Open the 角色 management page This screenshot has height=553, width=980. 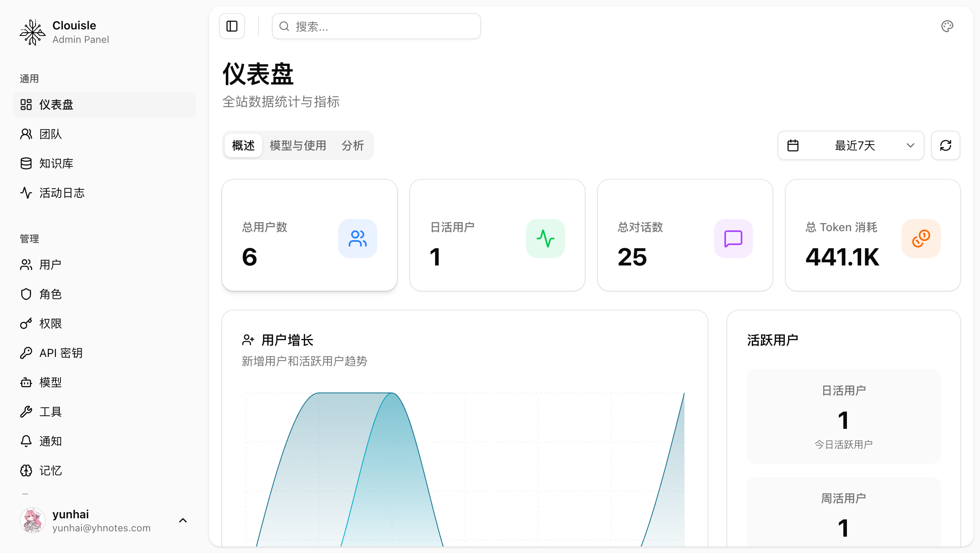tap(51, 294)
